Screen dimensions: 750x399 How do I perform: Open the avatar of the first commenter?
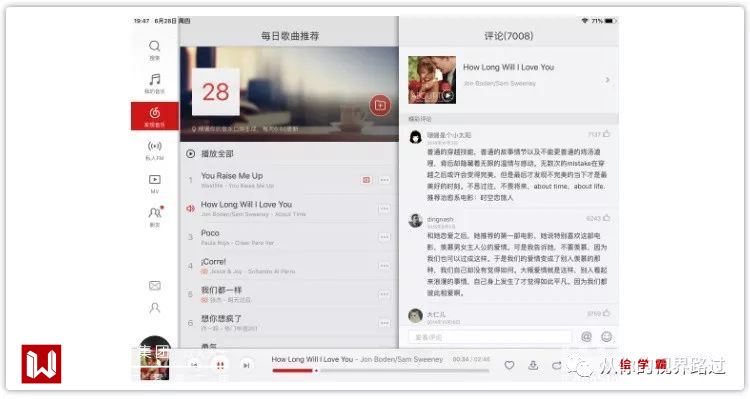(416, 137)
